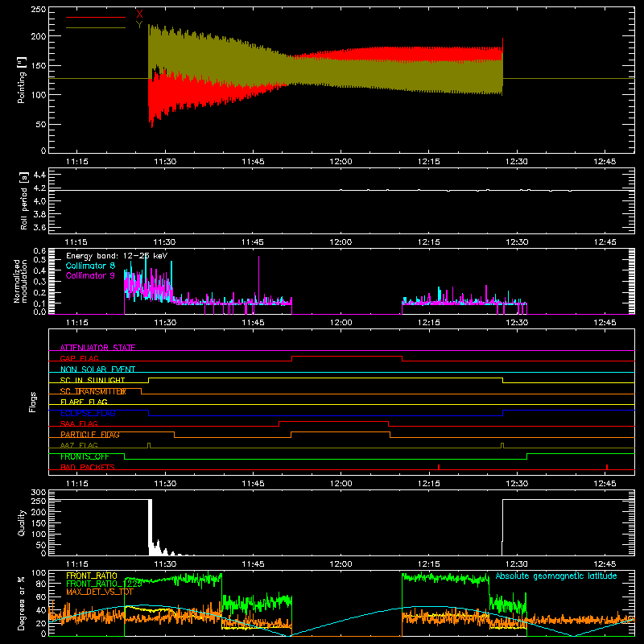644x644 pixels.
Task: Click the ECLIPSE_FLAG label
Action: click(88, 413)
